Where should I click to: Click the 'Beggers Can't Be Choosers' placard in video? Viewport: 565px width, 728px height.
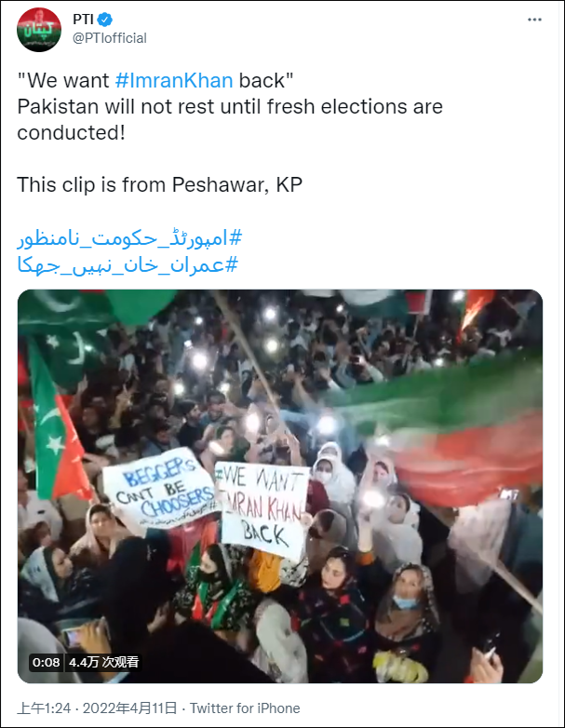tap(160, 488)
